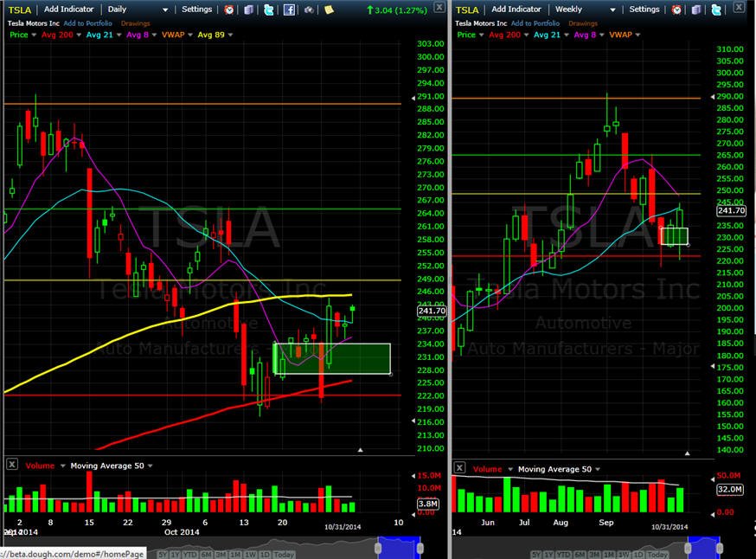The width and height of the screenshot is (756, 559).
Task: Click Add to Portfolio in Daily chart
Action: 87,23
